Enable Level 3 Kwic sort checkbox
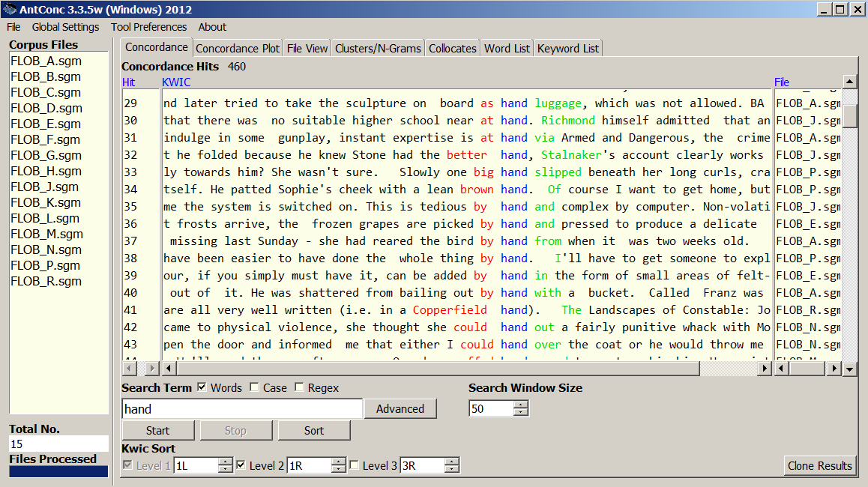This screenshot has width=868, height=487. [355, 465]
